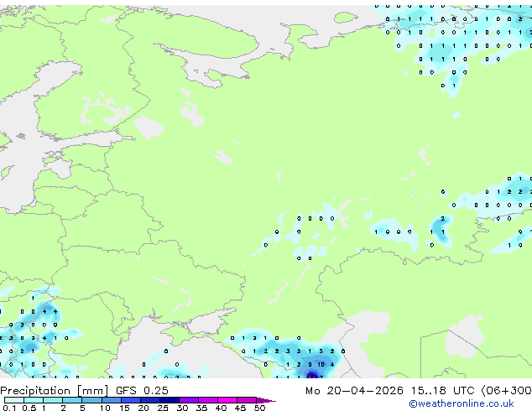This screenshot has width=532, height=411.
Task: Click the '20' legend scale label
Action: 143,408
